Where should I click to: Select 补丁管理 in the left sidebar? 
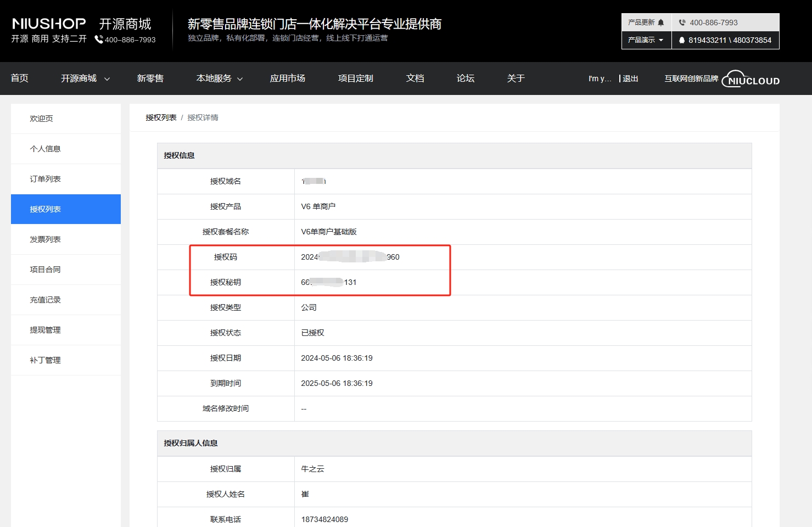pyautogui.click(x=46, y=360)
